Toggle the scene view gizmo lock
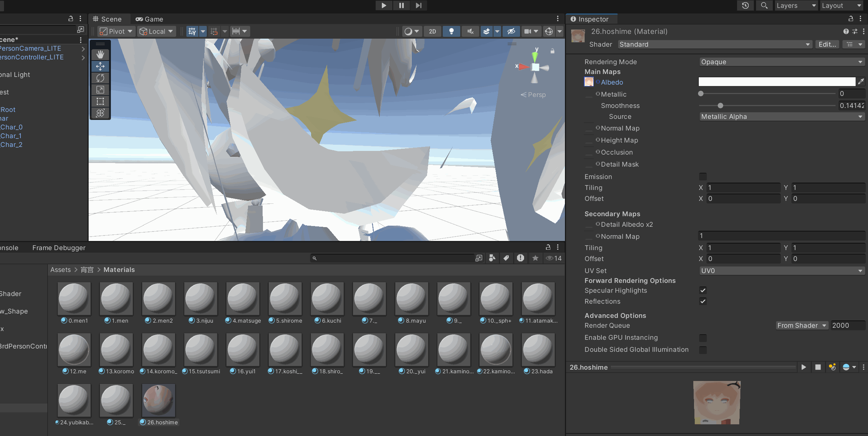This screenshot has height=436, width=868. tap(553, 51)
